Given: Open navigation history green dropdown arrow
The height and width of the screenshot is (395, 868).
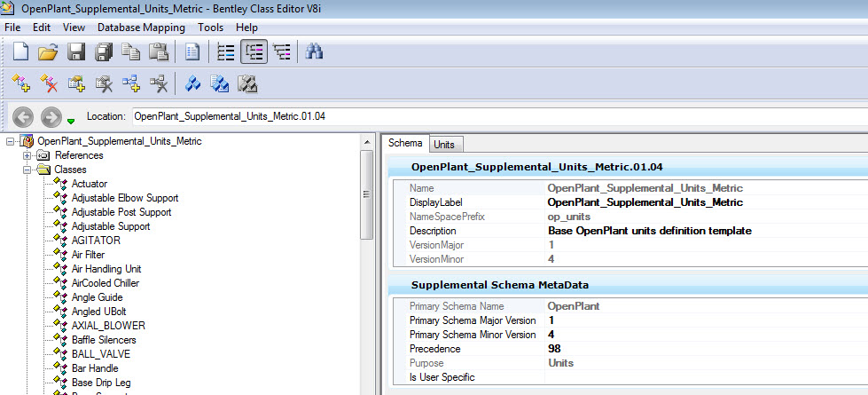Looking at the screenshot, I should click(70, 121).
